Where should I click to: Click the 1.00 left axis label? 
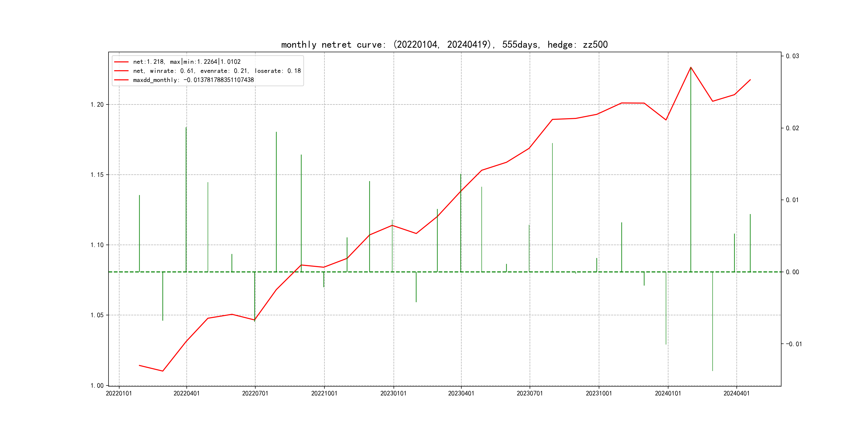[x=97, y=386]
